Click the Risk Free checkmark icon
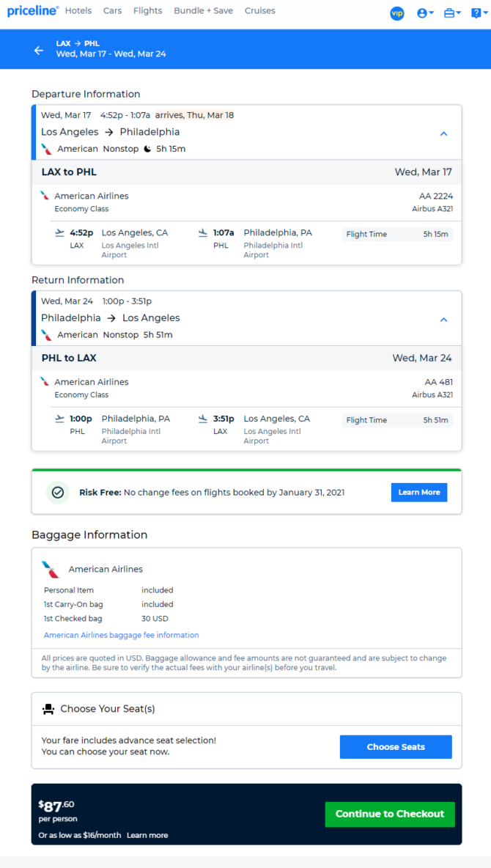 58,492
